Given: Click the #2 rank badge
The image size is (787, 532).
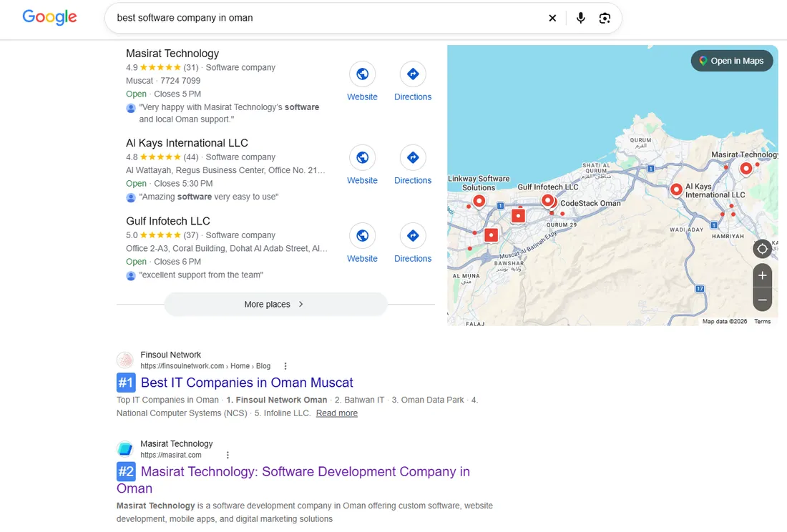Looking at the screenshot, I should (126, 472).
